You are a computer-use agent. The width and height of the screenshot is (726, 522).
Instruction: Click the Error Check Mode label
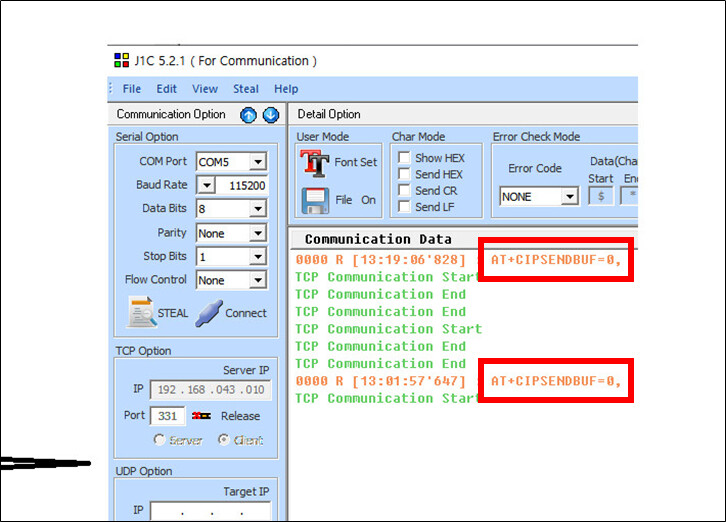tap(536, 137)
